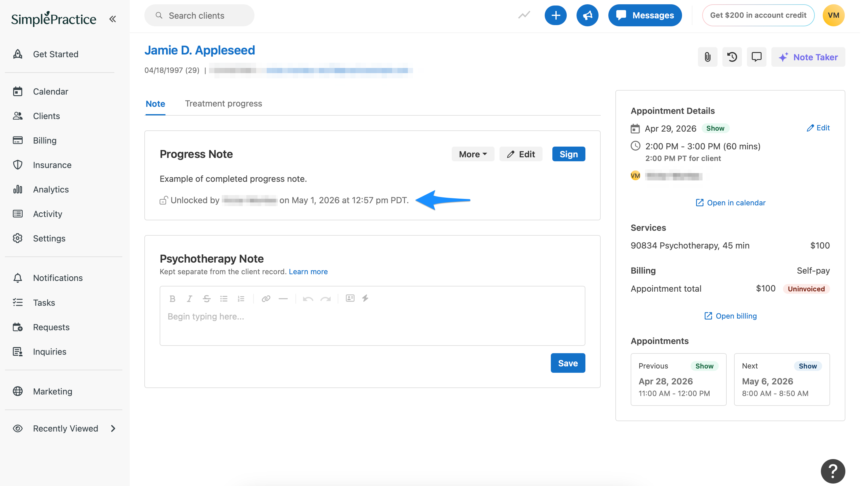The height and width of the screenshot is (486, 868).
Task: Switch to the Treatment progress tab
Action: click(223, 103)
